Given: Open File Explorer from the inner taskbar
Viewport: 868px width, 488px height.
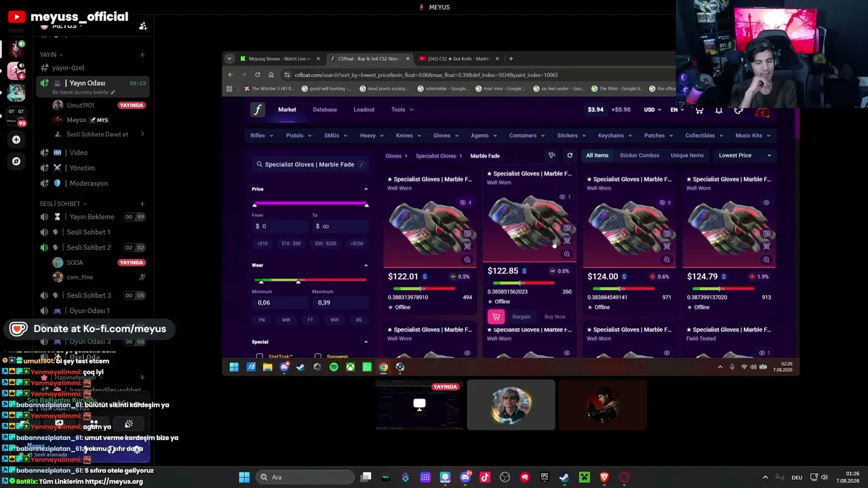Looking at the screenshot, I should (267, 367).
